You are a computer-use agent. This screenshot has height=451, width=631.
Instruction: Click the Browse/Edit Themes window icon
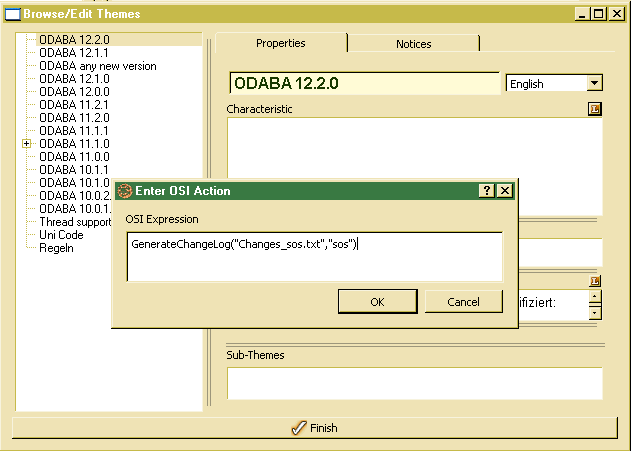[13, 14]
